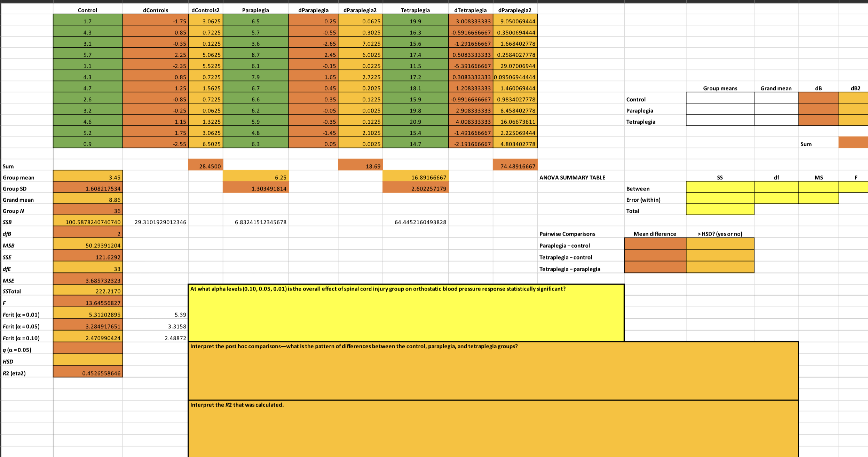The height and width of the screenshot is (457, 868).
Task: Select the Paraplegia – control mean difference cell
Action: (x=654, y=244)
